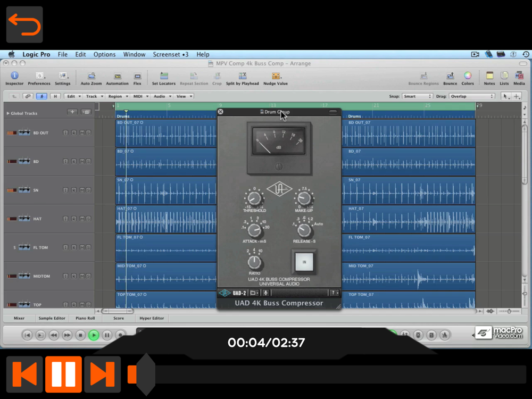Viewport: 532px width, 399px height.
Task: Open the Media panel
Action: pyautogui.click(x=519, y=78)
